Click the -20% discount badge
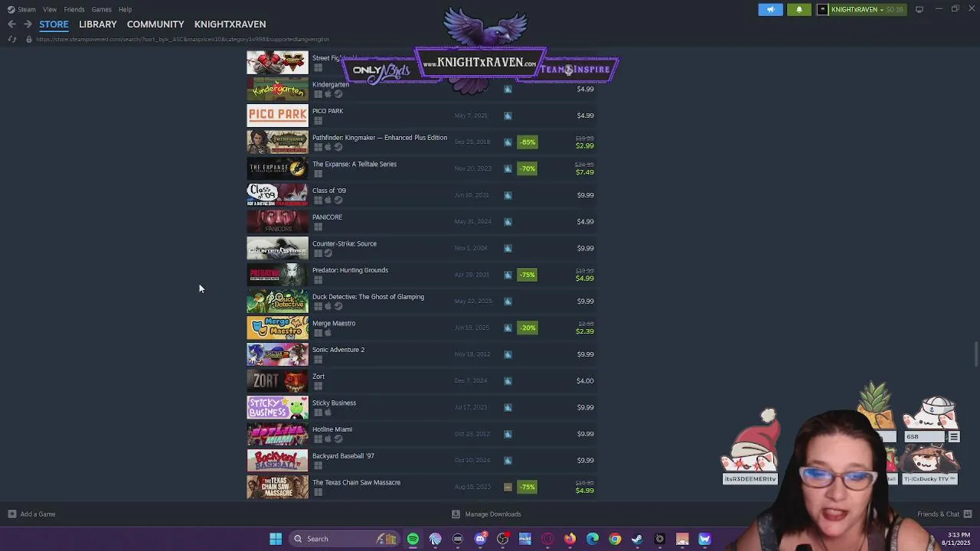 click(528, 328)
